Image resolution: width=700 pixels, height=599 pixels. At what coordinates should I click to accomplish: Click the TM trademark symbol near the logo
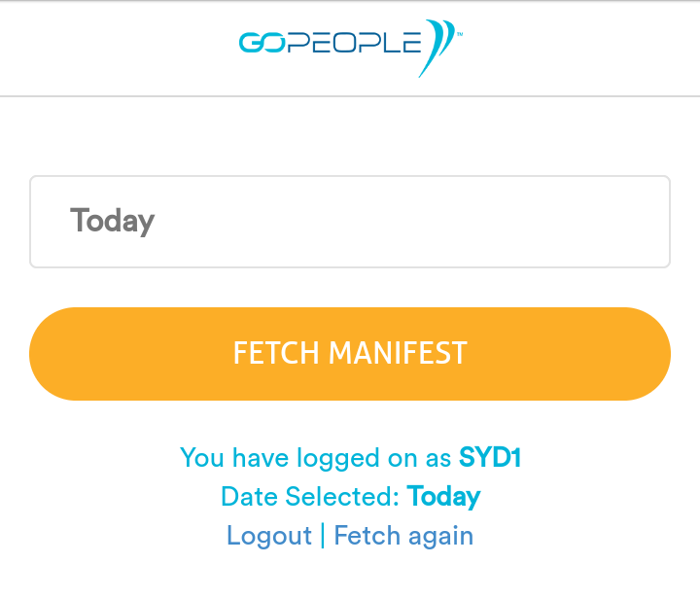(x=460, y=34)
